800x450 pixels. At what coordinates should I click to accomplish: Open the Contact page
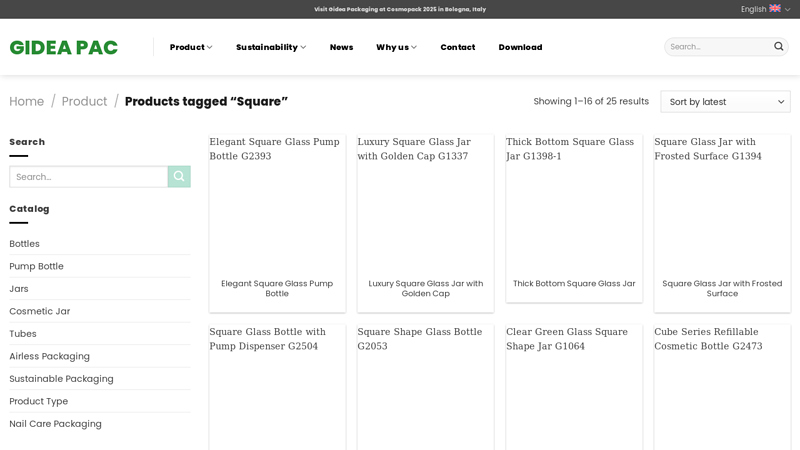click(x=458, y=47)
